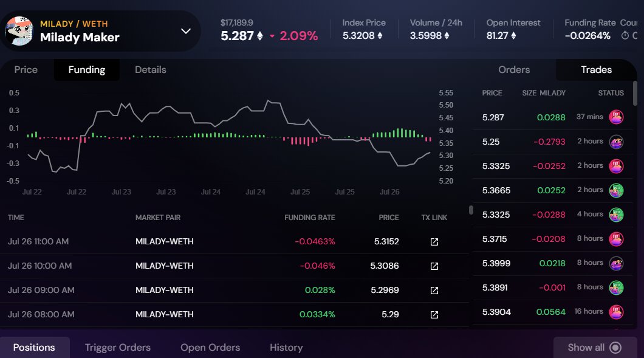Screen dimensions: 644x358
Task: Click the ETH symbol beside Open Interest 81.27
Action: tap(513, 36)
